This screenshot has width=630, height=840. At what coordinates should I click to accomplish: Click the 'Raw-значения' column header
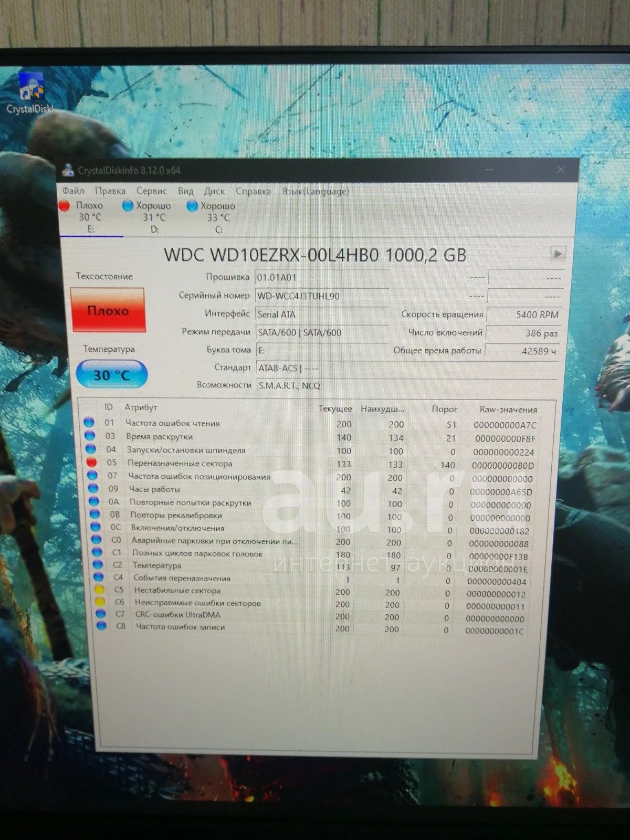tap(508, 409)
